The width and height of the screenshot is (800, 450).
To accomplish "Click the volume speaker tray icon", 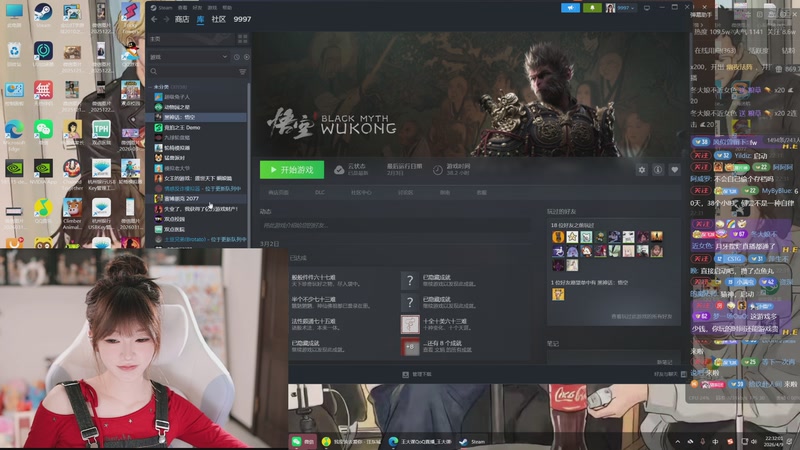I will click(754, 442).
